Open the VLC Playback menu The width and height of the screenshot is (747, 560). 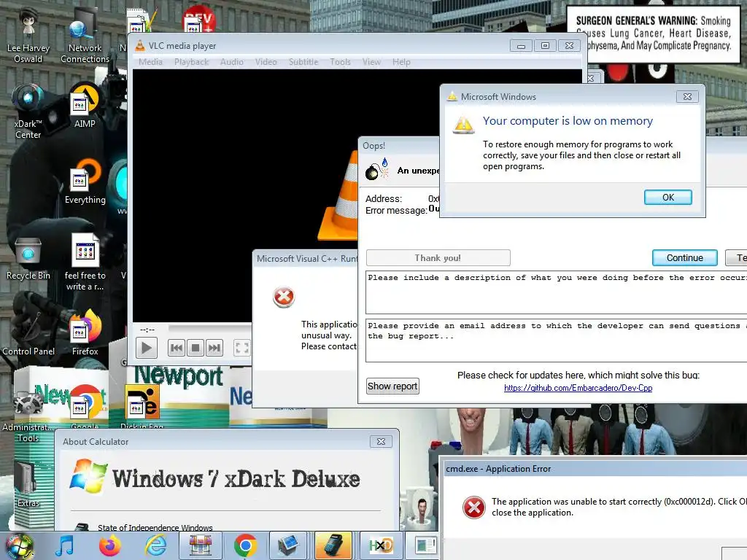point(192,62)
